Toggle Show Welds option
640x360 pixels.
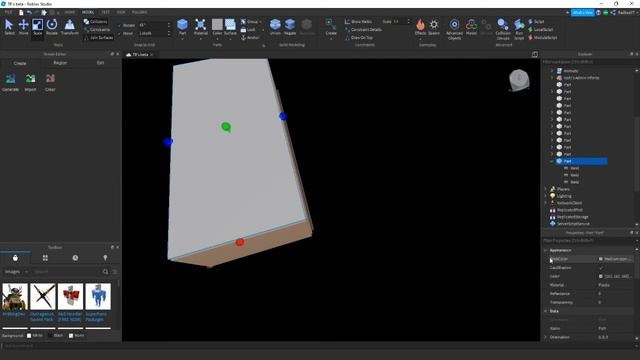point(358,22)
